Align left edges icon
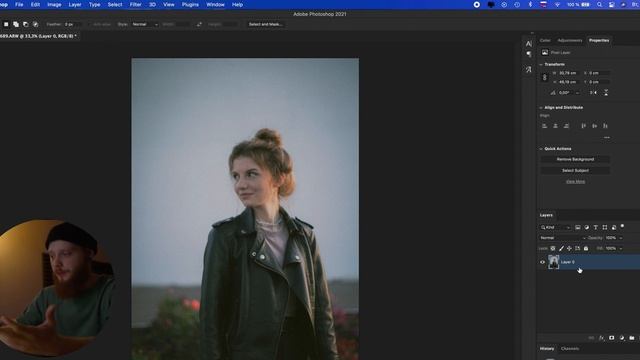This screenshot has width=640, height=360. click(x=544, y=126)
